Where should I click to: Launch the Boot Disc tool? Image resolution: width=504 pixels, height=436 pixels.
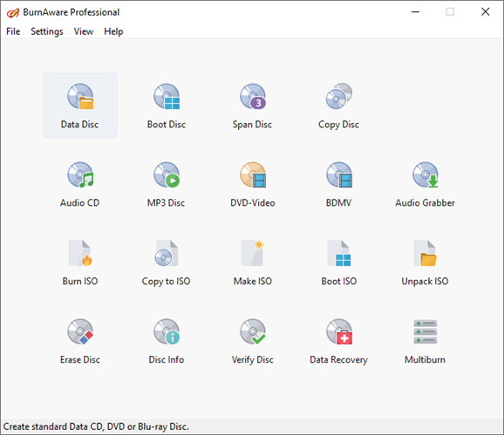[x=167, y=106]
